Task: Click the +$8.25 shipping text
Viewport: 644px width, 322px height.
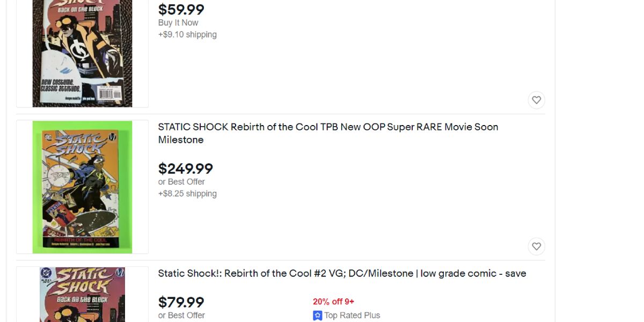Action: click(x=187, y=194)
